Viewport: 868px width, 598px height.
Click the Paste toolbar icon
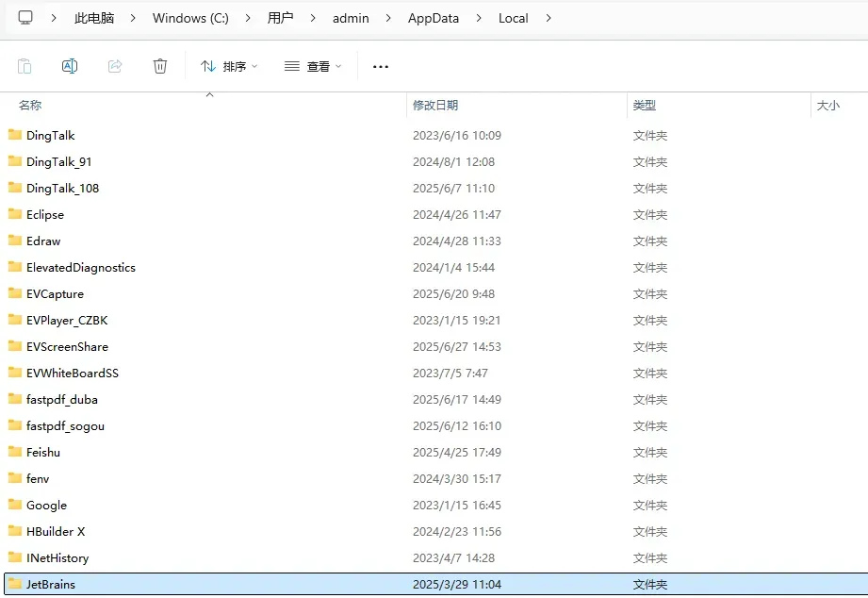click(x=25, y=67)
